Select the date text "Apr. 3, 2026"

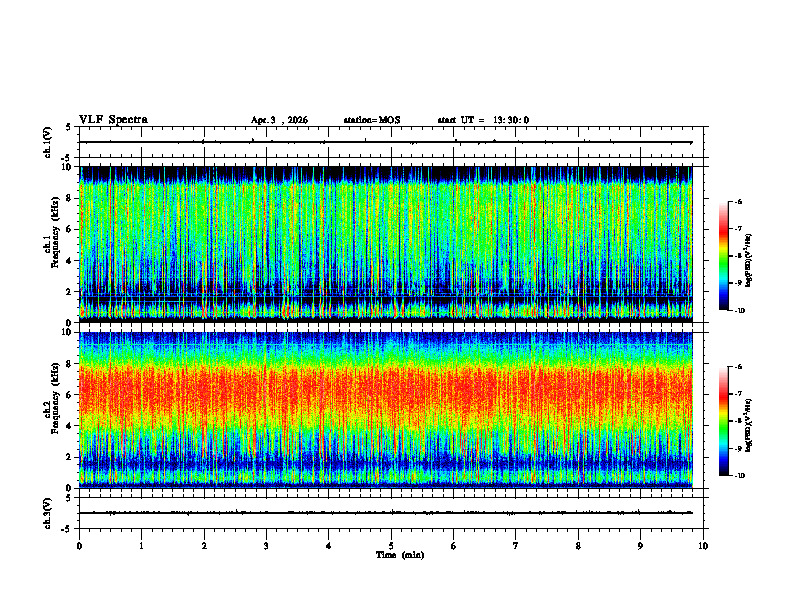pos(279,120)
